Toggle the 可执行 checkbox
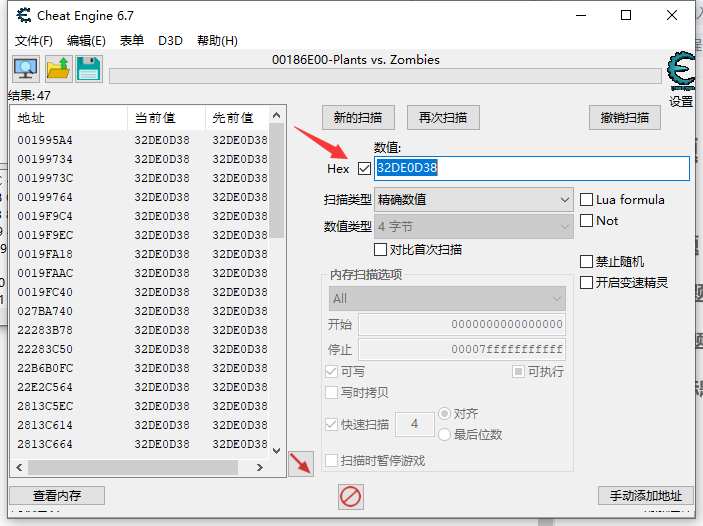Viewport: 703px width, 526px height. pyautogui.click(x=518, y=371)
